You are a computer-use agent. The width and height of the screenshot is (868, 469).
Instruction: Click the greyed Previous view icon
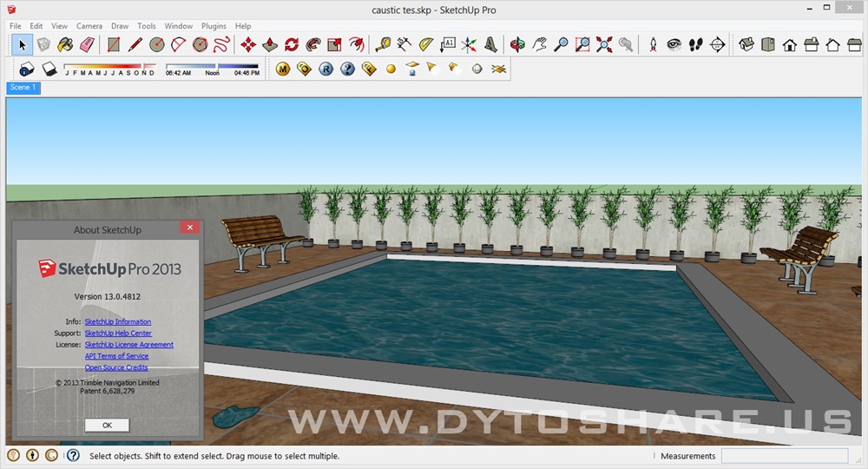pos(626,45)
